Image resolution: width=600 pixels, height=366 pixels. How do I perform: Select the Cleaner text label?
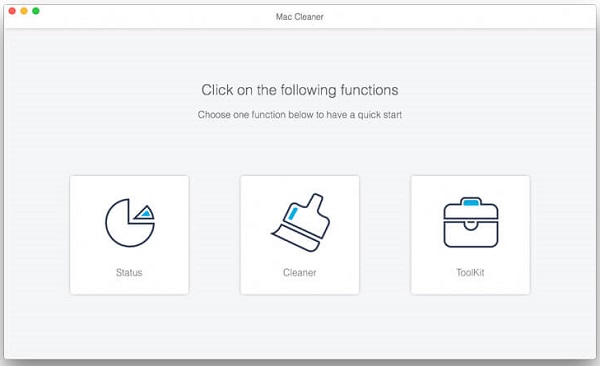pos(300,273)
